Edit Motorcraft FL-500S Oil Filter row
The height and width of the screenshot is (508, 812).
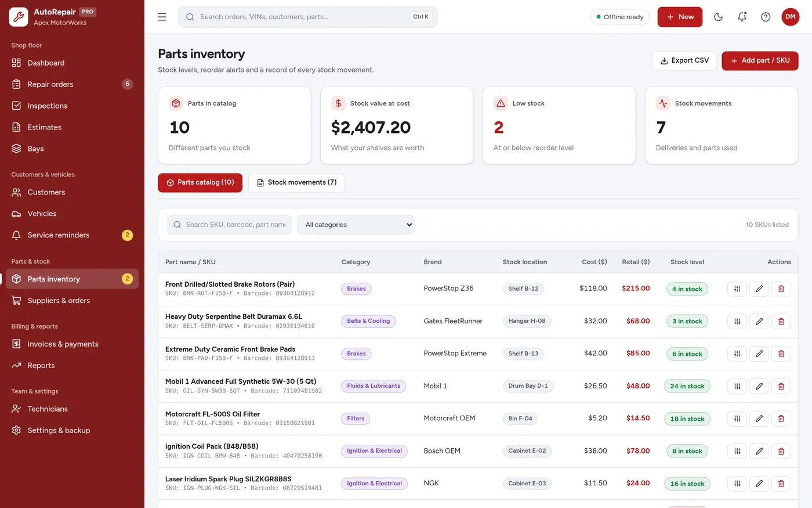[x=759, y=419]
